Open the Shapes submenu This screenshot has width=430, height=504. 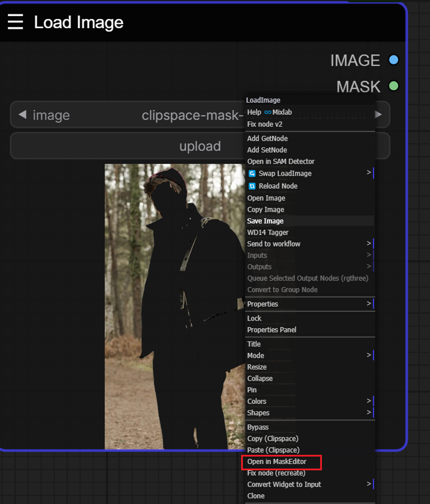coord(369,412)
